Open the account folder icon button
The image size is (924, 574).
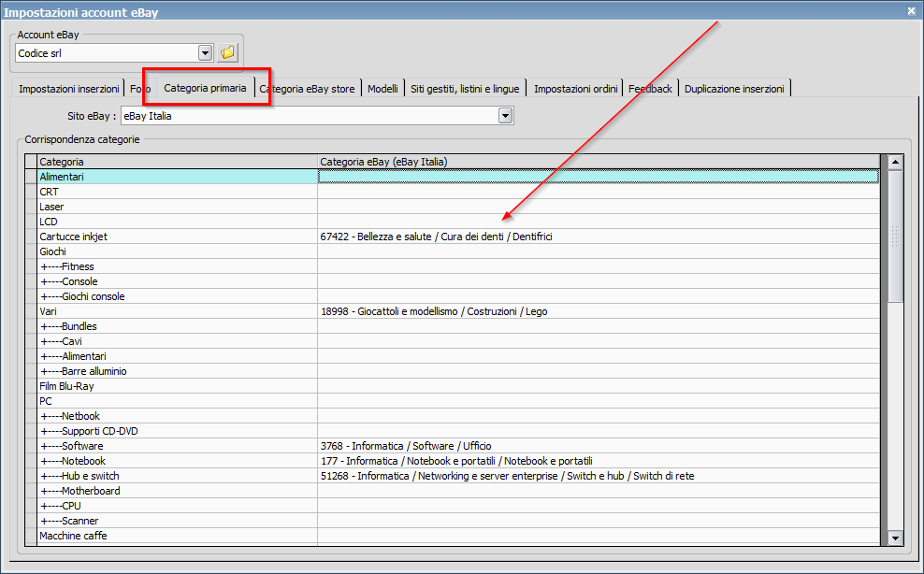tap(227, 53)
